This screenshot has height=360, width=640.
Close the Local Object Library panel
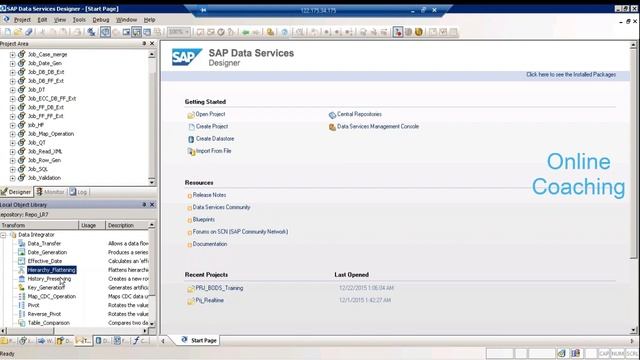(152, 204)
